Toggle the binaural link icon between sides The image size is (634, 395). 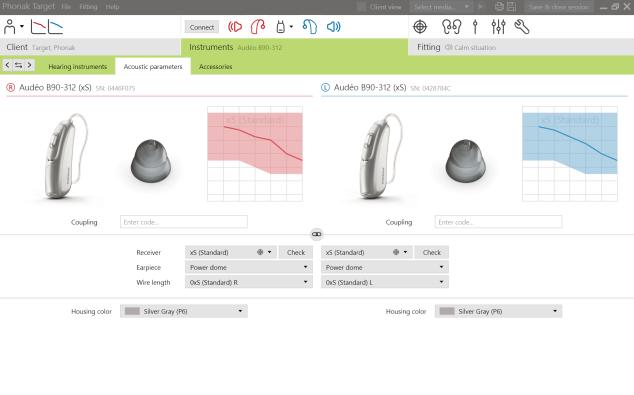pos(317,234)
